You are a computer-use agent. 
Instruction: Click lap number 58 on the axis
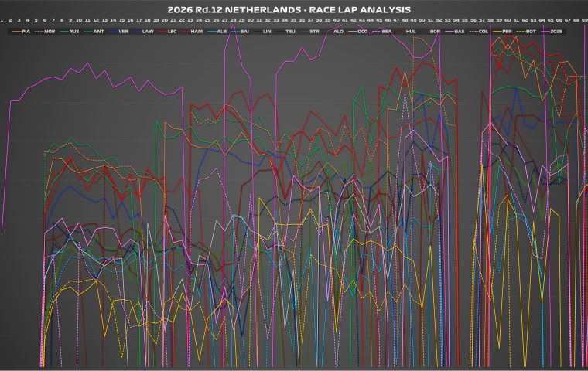coord(491,20)
